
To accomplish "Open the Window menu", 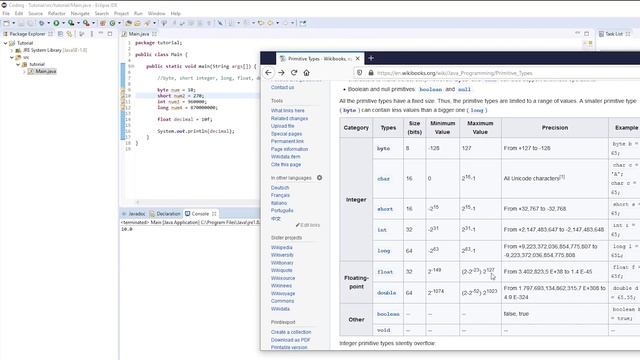I will click(156, 13).
